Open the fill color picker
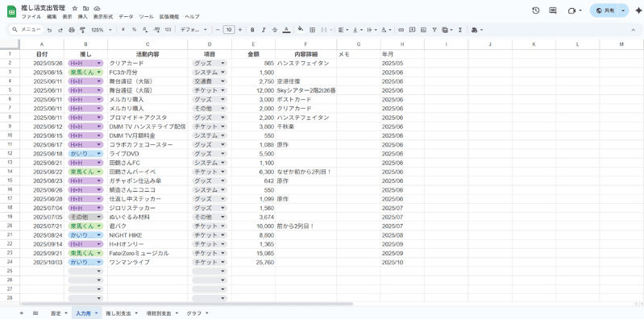 301,30
